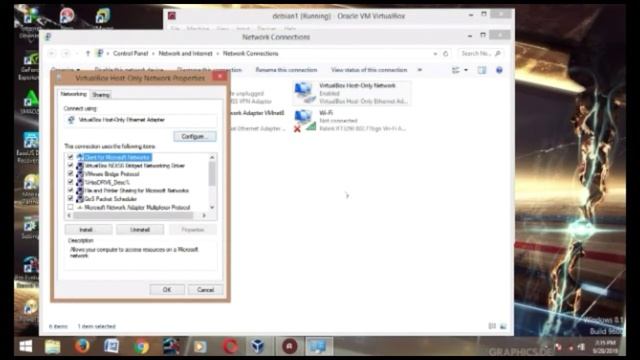
Task: Open File Explorer from the taskbar
Action: pos(53,347)
